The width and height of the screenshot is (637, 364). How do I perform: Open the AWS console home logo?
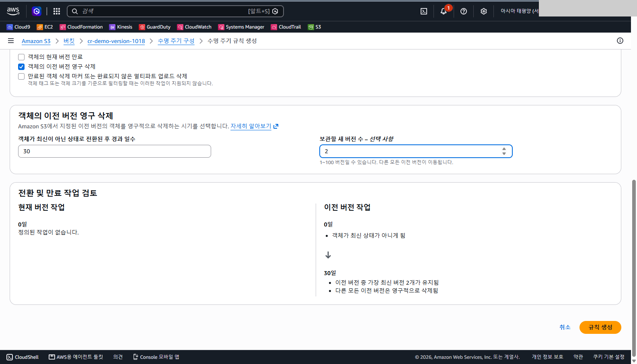[x=13, y=11]
